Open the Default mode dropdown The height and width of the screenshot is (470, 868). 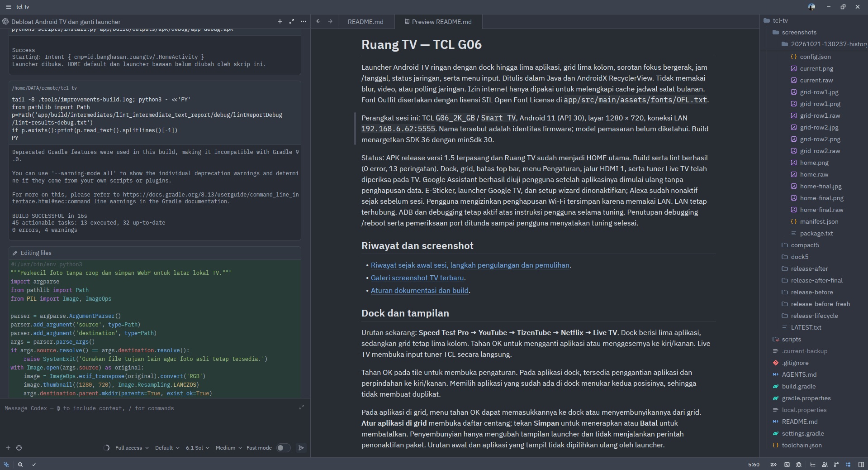[x=167, y=448]
